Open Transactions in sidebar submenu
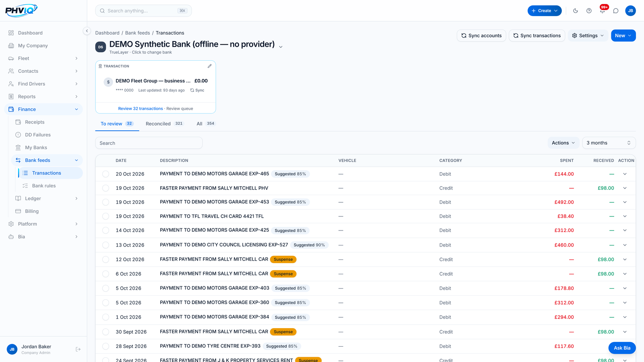The width and height of the screenshot is (644, 362). coord(50,173)
